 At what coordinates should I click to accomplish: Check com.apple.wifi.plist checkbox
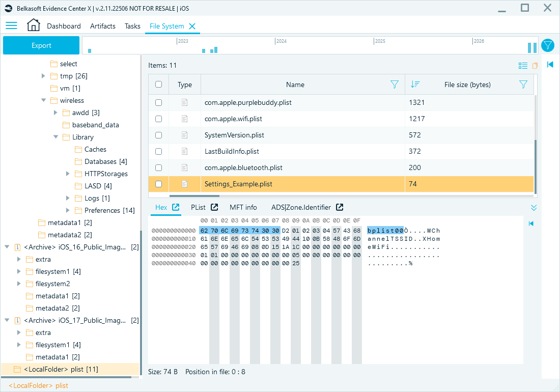click(158, 119)
